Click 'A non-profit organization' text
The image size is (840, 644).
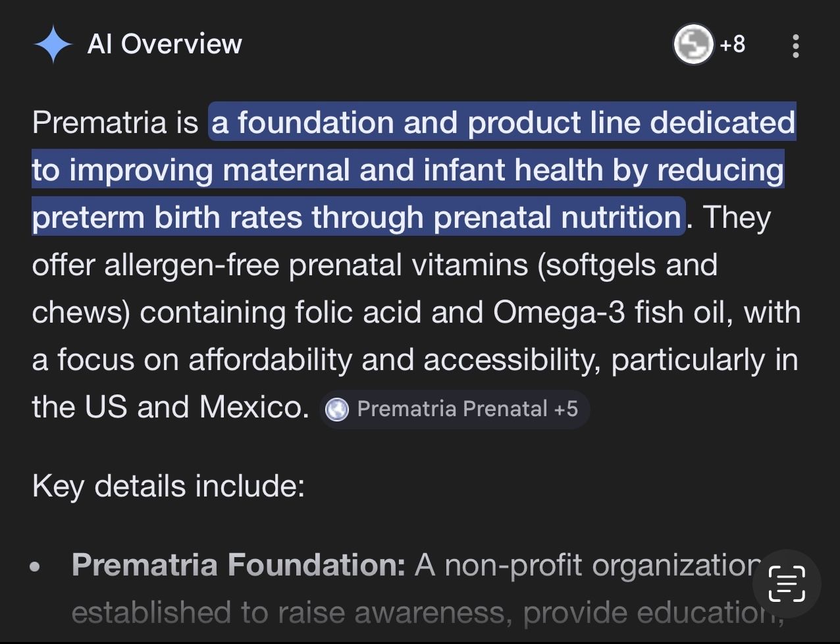[586, 565]
